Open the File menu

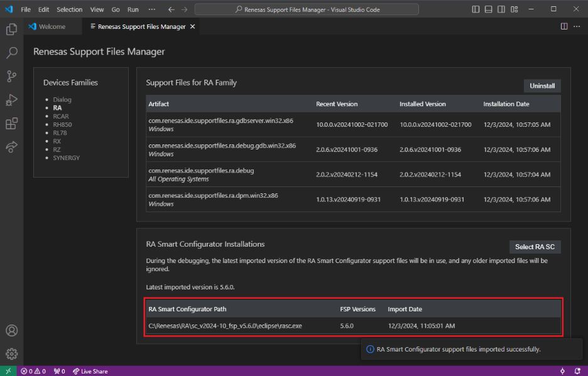[26, 9]
